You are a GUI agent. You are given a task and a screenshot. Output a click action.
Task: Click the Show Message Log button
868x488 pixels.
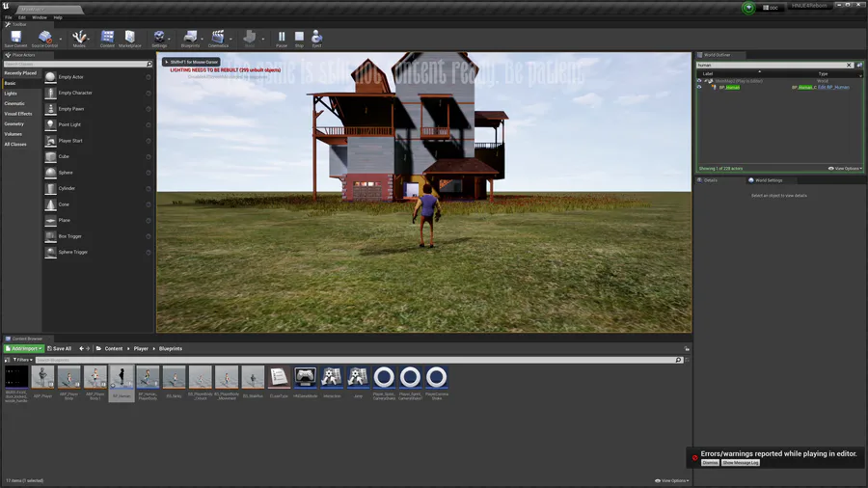[741, 463]
